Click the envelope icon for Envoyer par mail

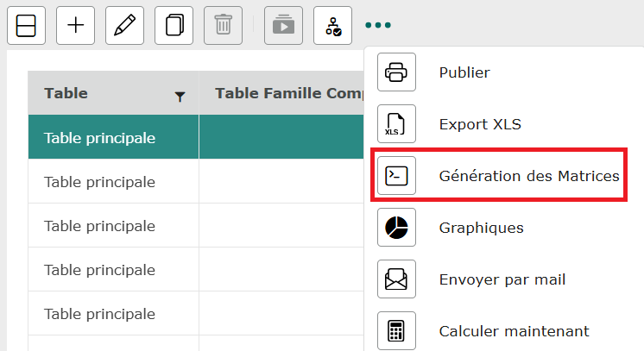click(396, 279)
